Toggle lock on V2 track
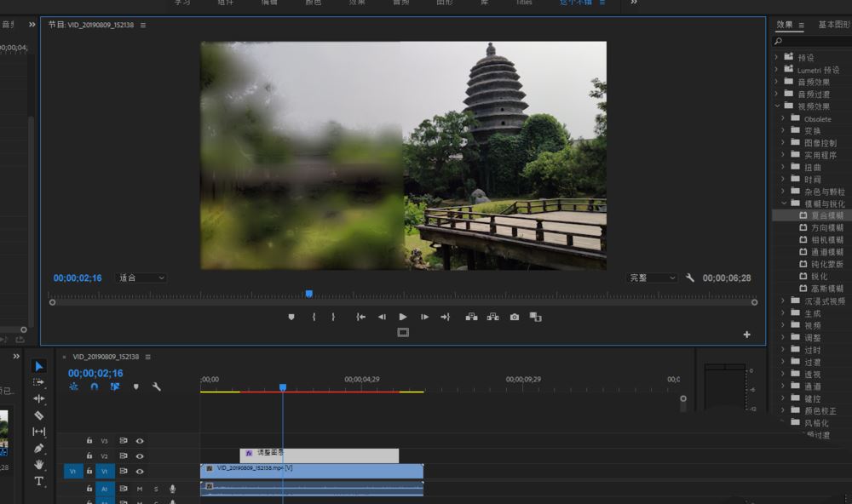Screen dimensions: 852x504 [89, 456]
